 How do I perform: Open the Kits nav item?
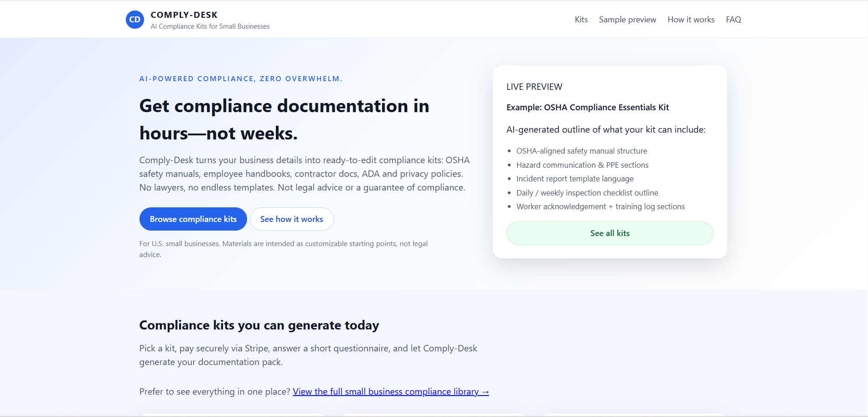point(581,20)
